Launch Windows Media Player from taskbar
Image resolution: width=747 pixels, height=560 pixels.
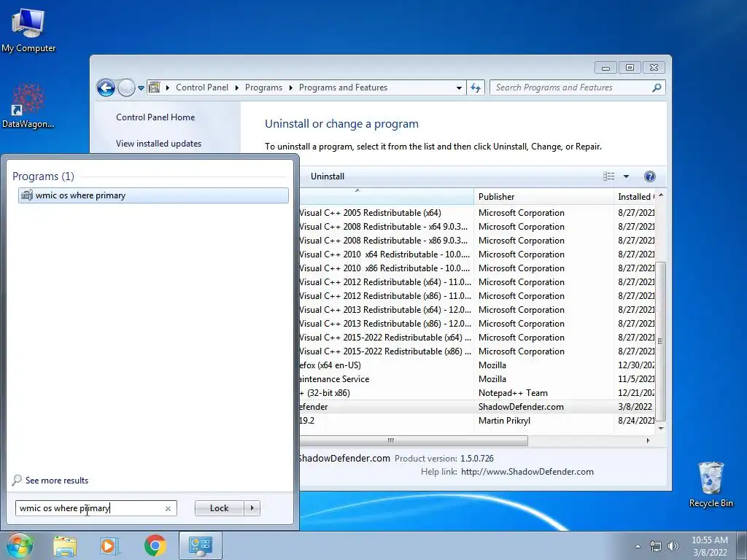(109, 545)
